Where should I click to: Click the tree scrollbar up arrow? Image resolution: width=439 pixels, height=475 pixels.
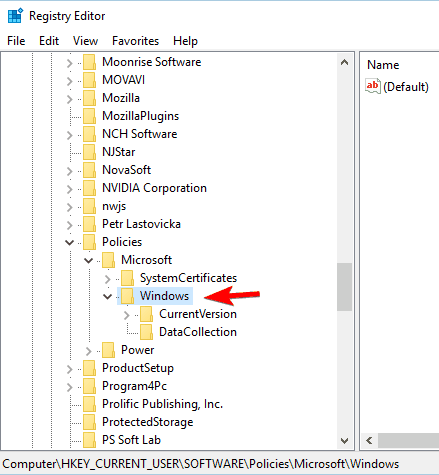tap(345, 62)
